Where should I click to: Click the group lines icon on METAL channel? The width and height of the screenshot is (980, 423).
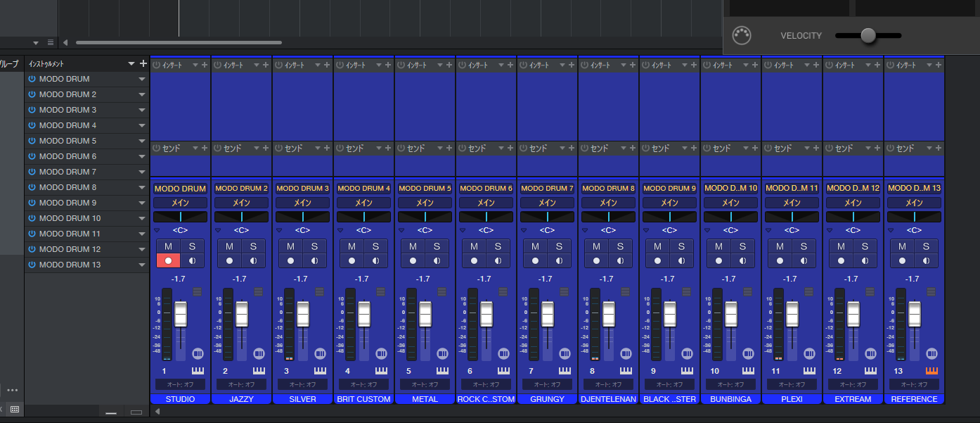pos(441,291)
